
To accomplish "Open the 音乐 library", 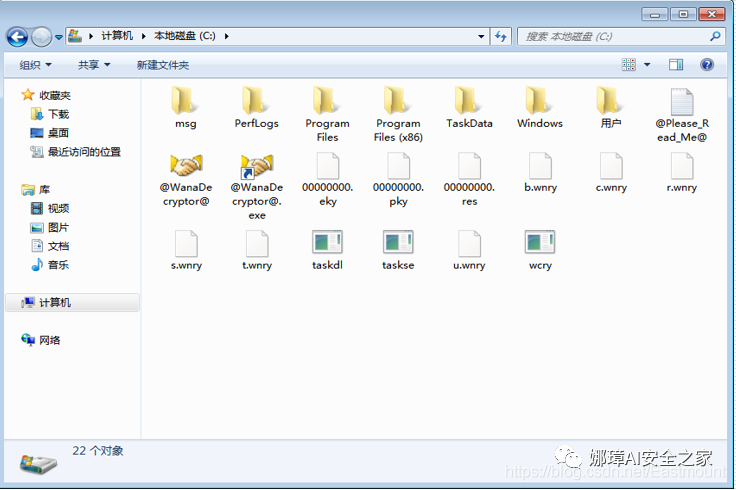I will pyautogui.click(x=49, y=265).
